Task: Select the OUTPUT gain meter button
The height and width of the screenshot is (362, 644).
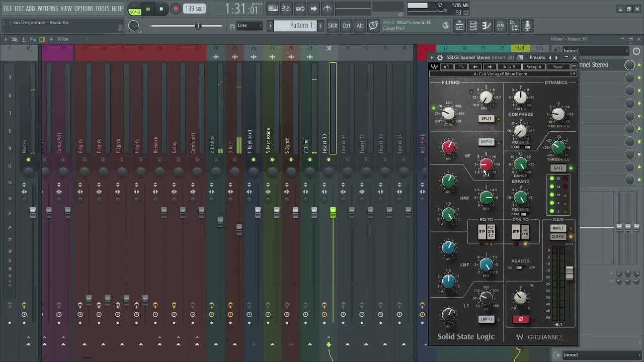Action: pyautogui.click(x=558, y=236)
